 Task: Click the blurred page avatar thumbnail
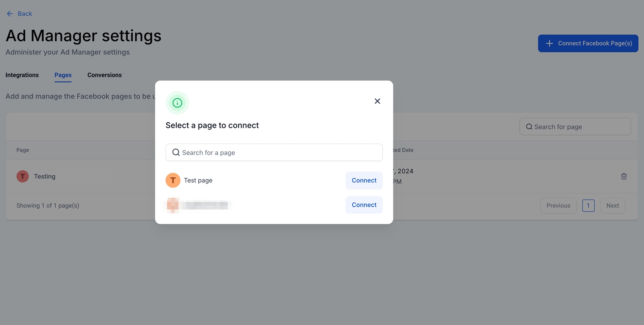(173, 205)
